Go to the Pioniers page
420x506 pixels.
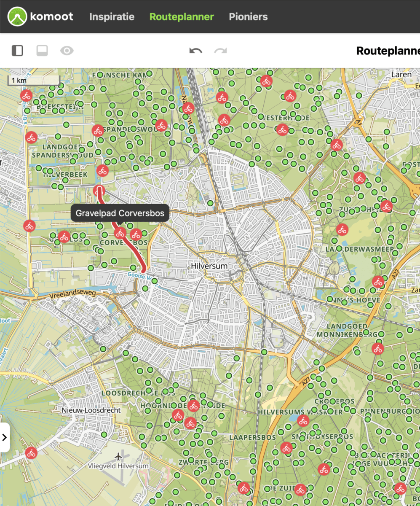248,17
